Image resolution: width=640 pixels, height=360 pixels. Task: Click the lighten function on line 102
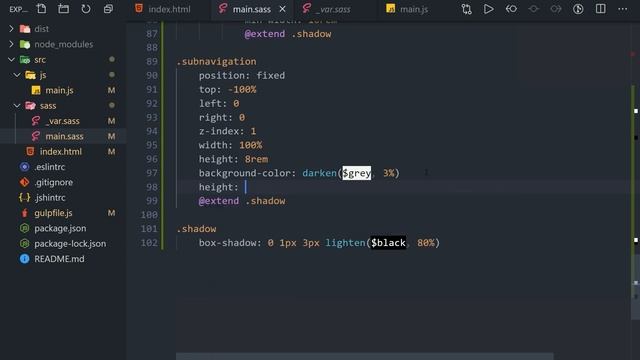tap(345, 243)
